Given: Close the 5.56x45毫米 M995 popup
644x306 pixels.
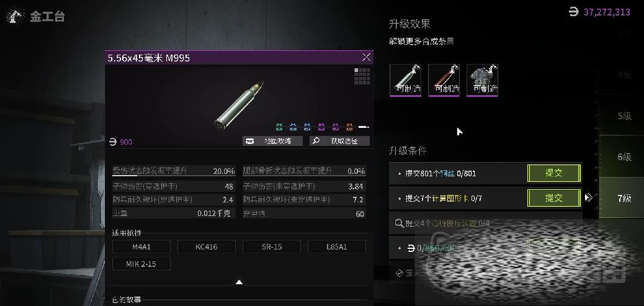Looking at the screenshot, I should tap(366, 58).
